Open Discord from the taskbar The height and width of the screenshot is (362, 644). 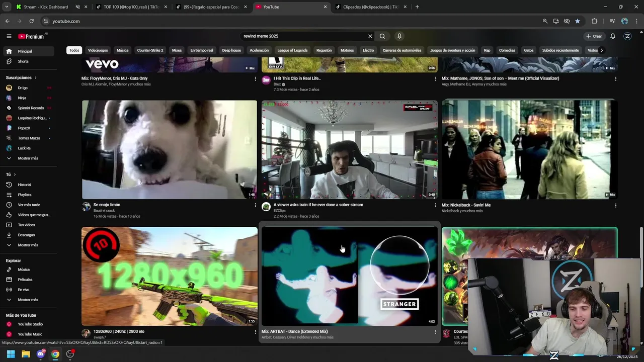[x=41, y=354]
